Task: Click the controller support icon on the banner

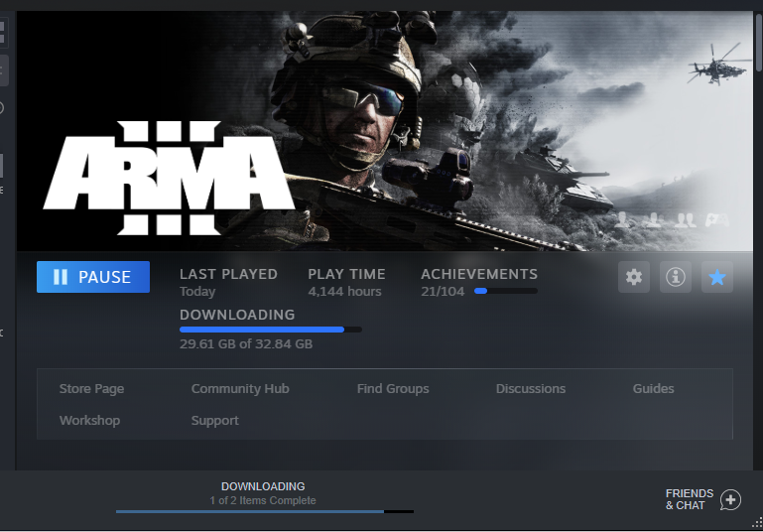Action: 717,220
